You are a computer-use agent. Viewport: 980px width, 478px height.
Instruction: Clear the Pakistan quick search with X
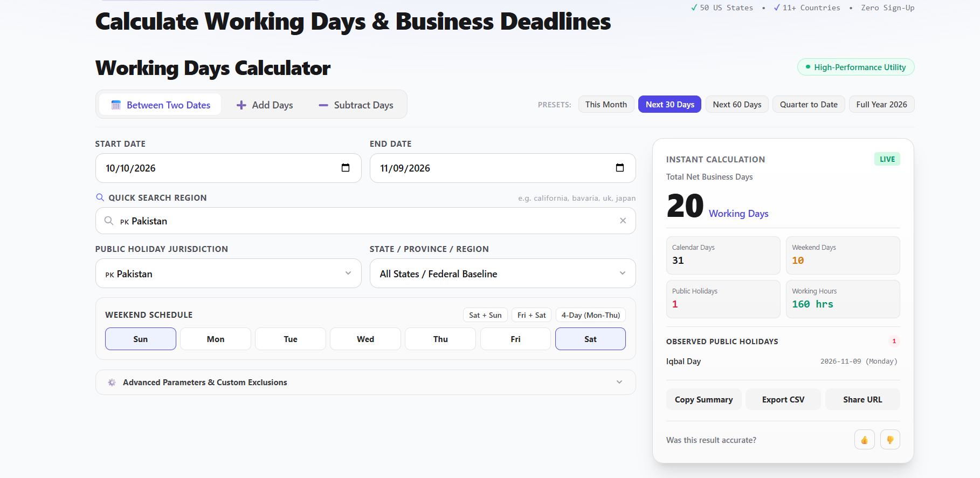point(623,221)
